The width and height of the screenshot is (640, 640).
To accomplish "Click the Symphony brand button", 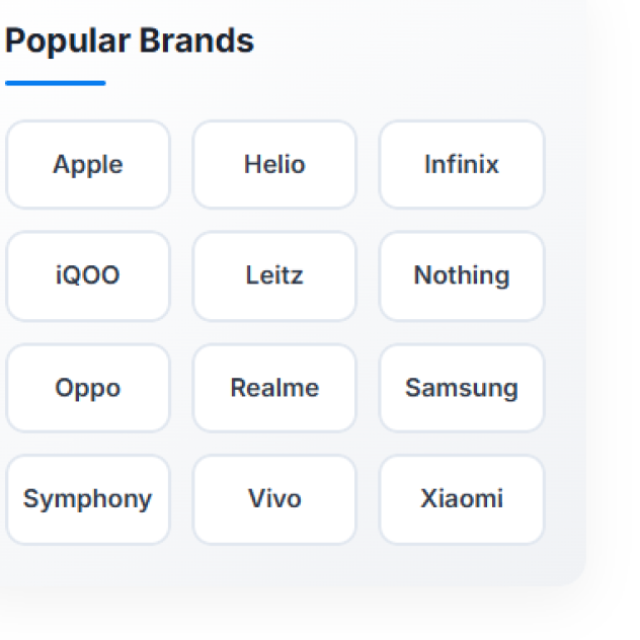I will coord(88,499).
